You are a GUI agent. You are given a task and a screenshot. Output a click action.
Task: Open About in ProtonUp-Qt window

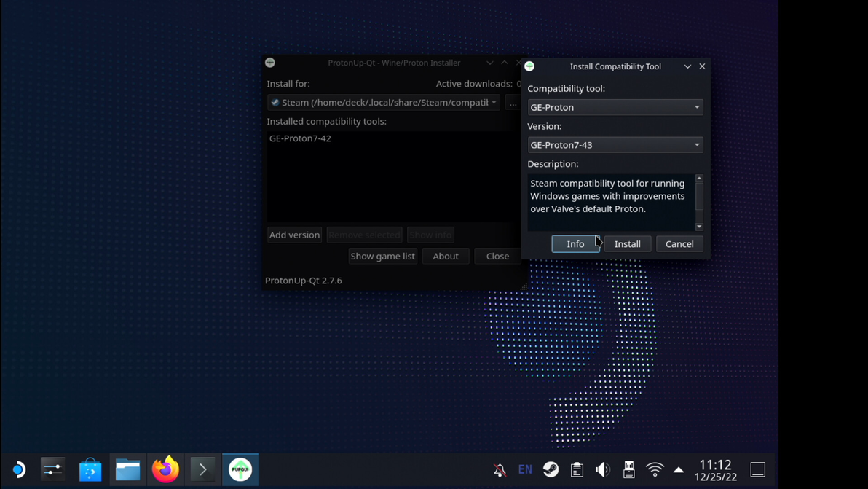[446, 256]
